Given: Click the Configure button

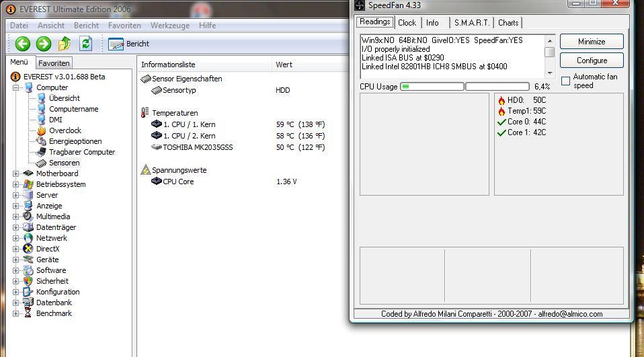Looking at the screenshot, I should point(592,61).
